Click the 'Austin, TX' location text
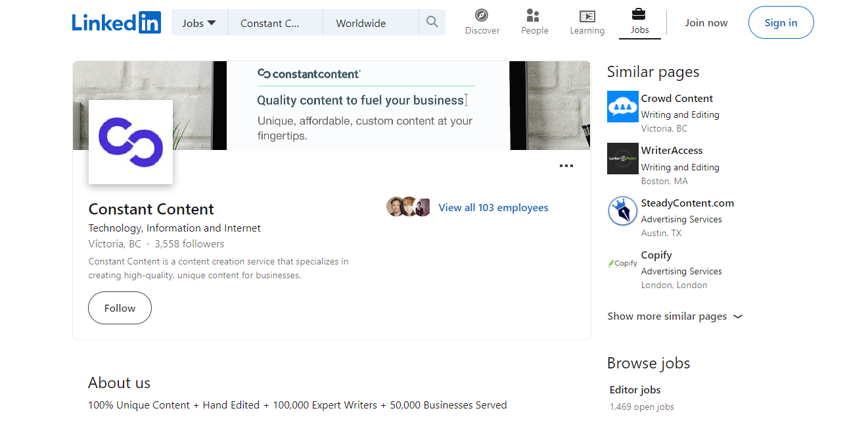The image size is (868, 423). click(661, 233)
